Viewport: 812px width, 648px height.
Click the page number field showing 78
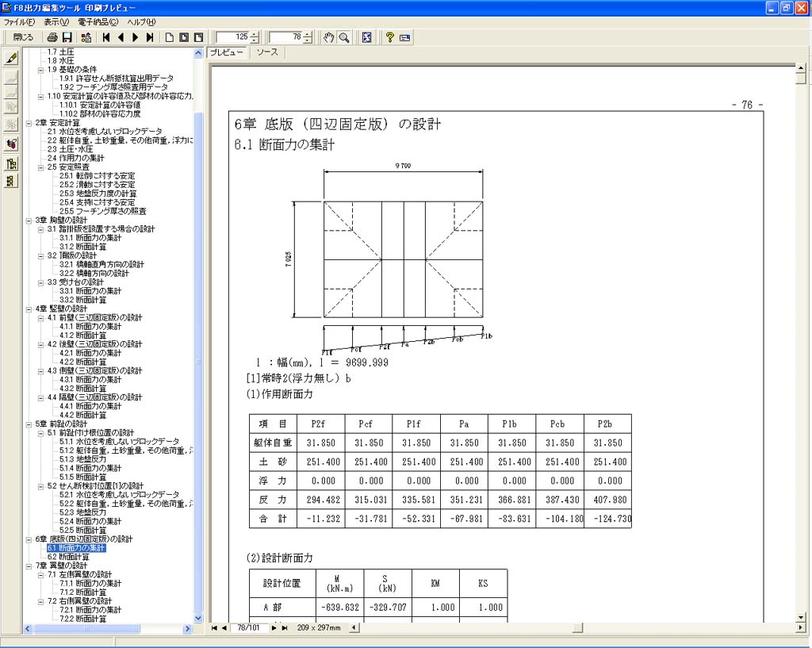[285, 37]
